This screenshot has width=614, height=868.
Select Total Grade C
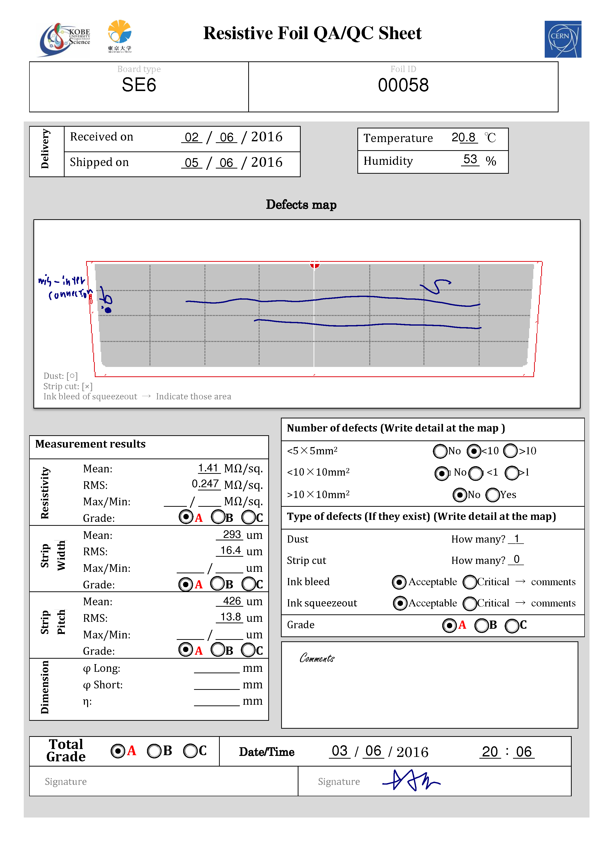(190, 751)
